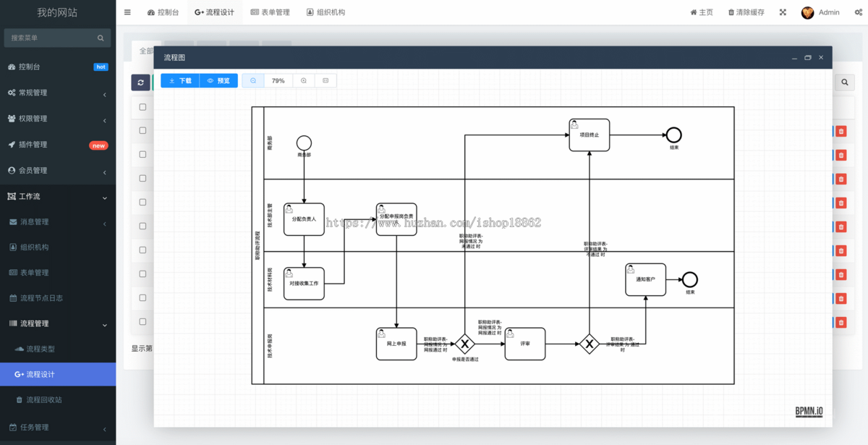Tick the last visible row checkbox
The height and width of the screenshot is (445, 868).
[142, 322]
